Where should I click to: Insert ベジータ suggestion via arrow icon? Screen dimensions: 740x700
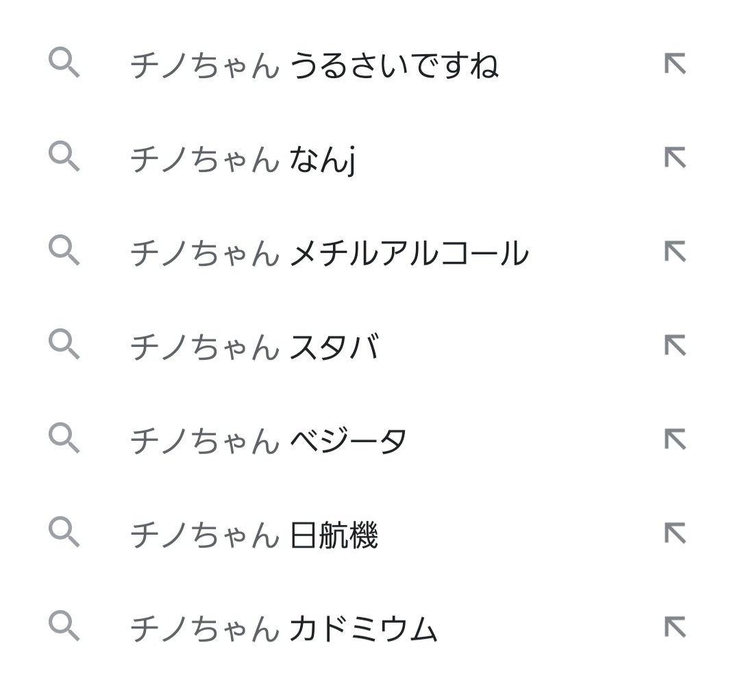pos(675,439)
